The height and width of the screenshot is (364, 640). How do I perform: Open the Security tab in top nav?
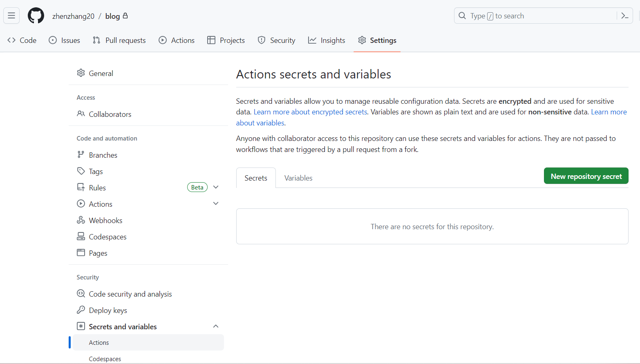point(277,40)
